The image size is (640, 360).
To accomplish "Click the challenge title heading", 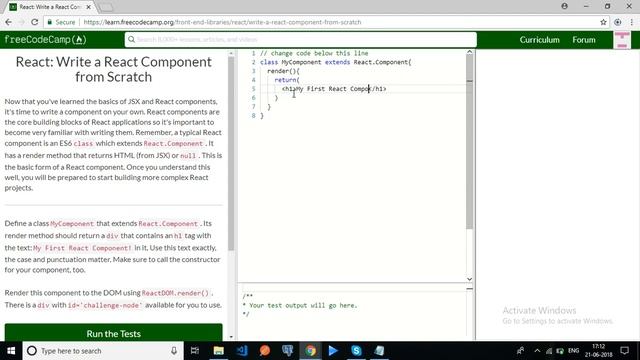I will tap(113, 69).
